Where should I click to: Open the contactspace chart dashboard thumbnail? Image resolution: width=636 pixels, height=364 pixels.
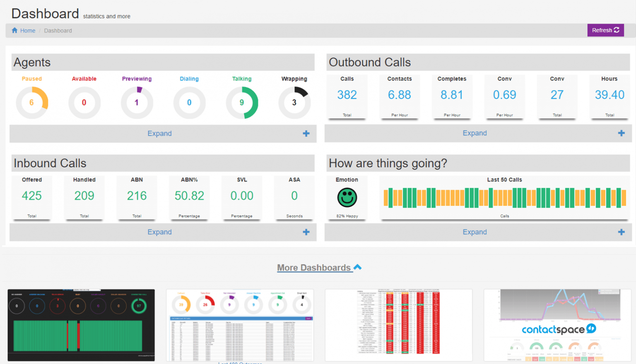coord(558,325)
